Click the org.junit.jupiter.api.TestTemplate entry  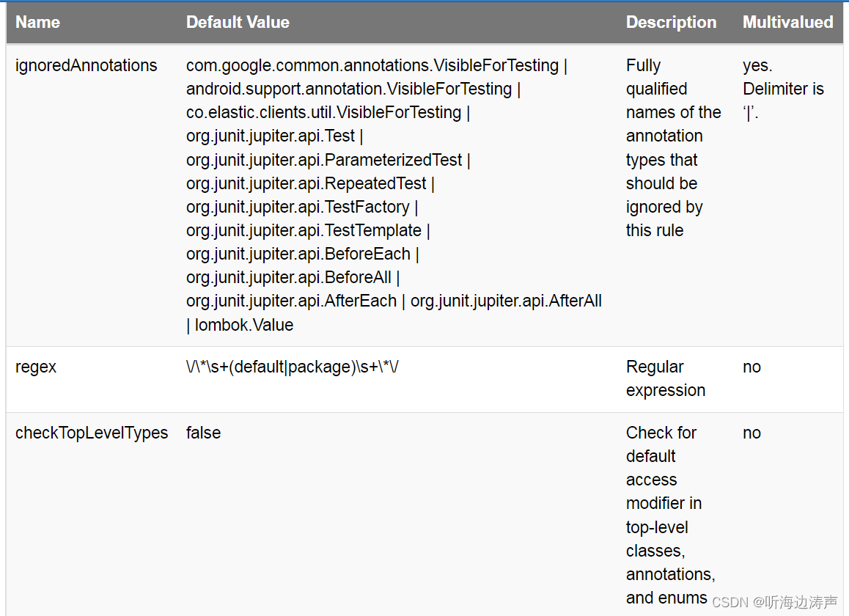[x=304, y=230]
